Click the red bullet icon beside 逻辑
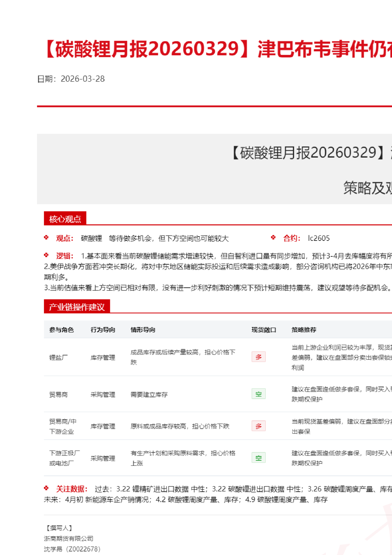 pos(46,255)
